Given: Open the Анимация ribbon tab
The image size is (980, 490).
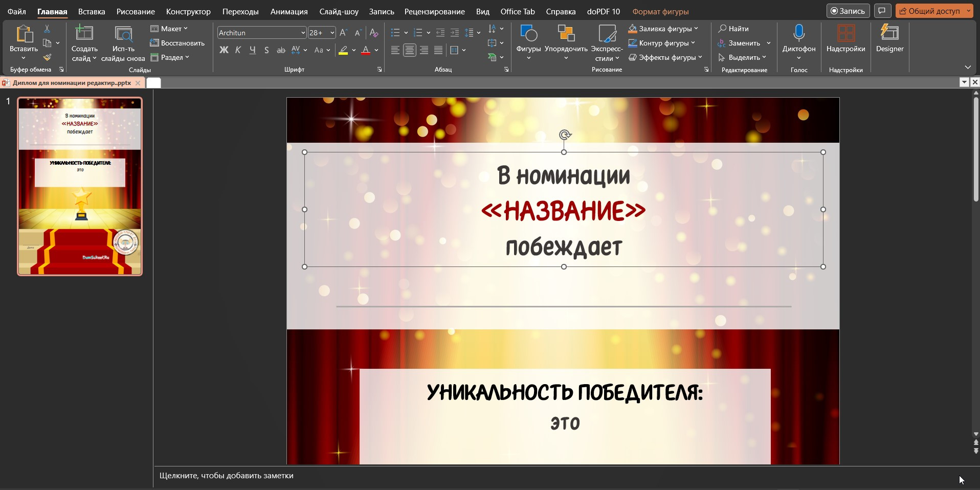Looking at the screenshot, I should click(x=289, y=11).
